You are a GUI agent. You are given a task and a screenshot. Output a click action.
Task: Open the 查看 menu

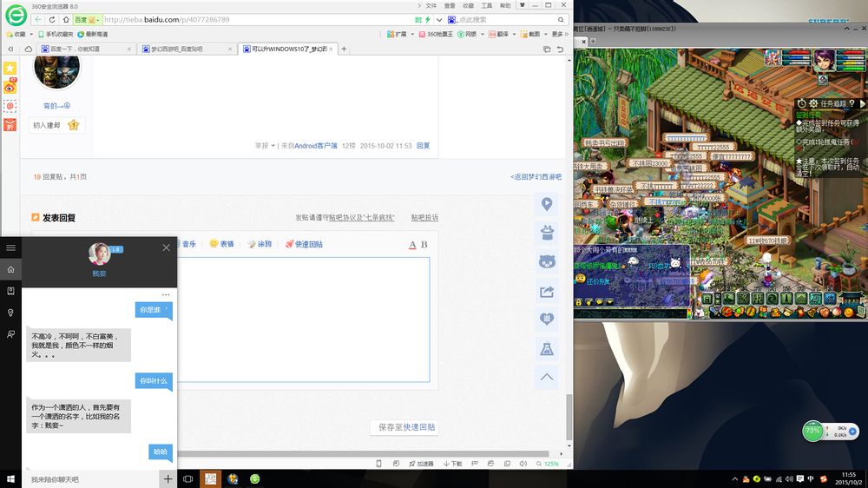450,5
